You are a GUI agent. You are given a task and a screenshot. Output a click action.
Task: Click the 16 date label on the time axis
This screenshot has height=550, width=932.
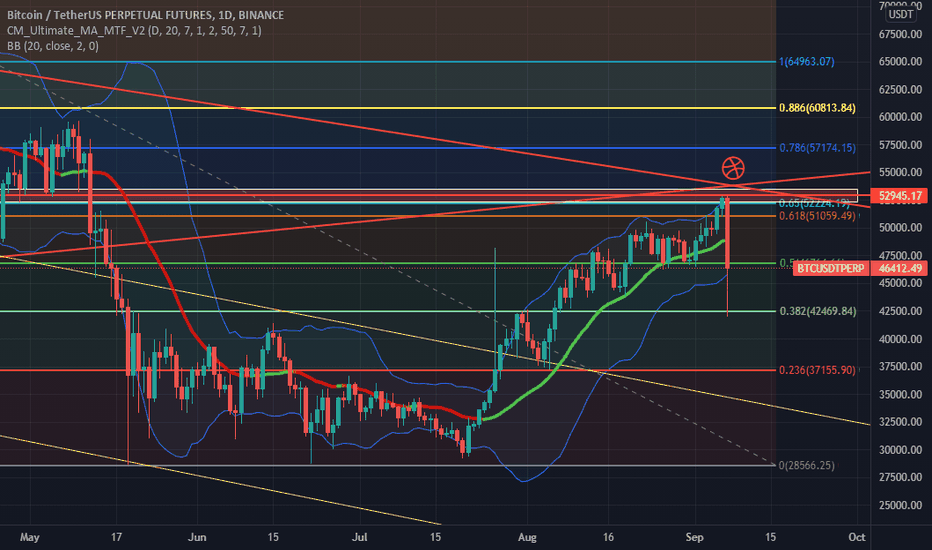[x=608, y=538]
